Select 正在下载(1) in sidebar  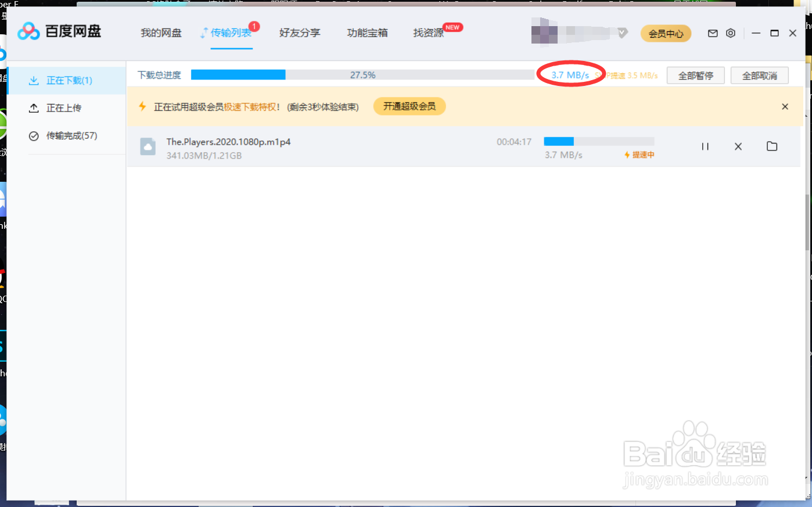point(67,80)
